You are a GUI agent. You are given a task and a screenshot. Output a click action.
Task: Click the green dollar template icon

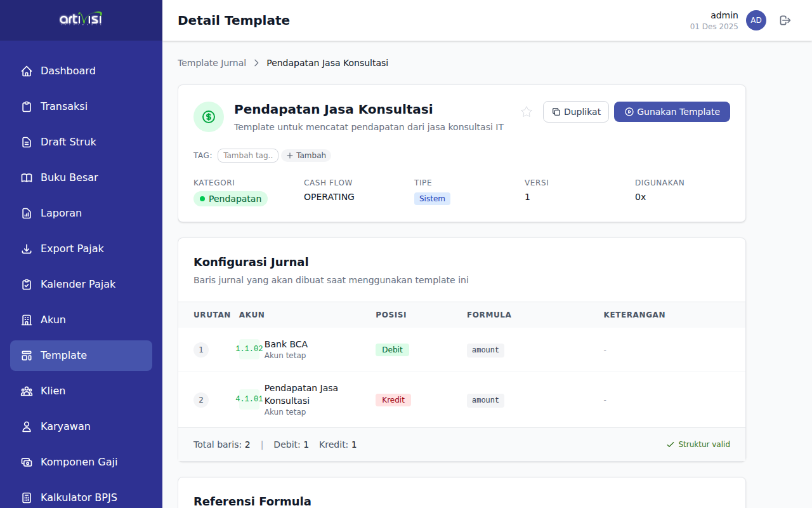click(x=209, y=117)
